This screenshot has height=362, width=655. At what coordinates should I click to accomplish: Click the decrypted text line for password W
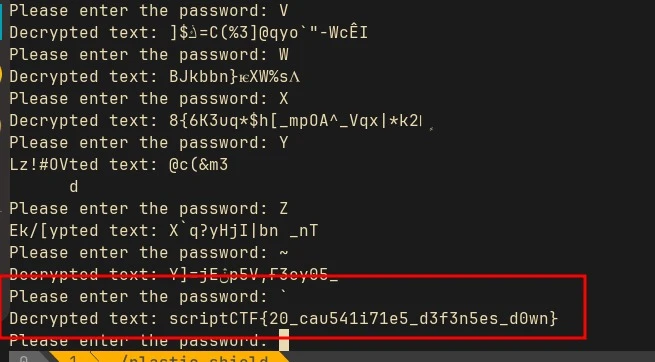155,77
